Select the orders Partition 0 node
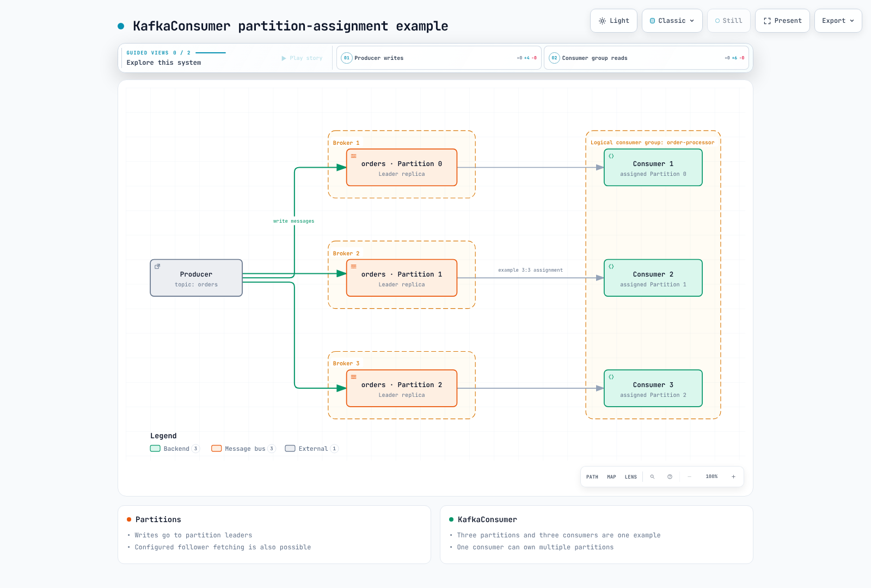The height and width of the screenshot is (588, 871). click(x=402, y=168)
